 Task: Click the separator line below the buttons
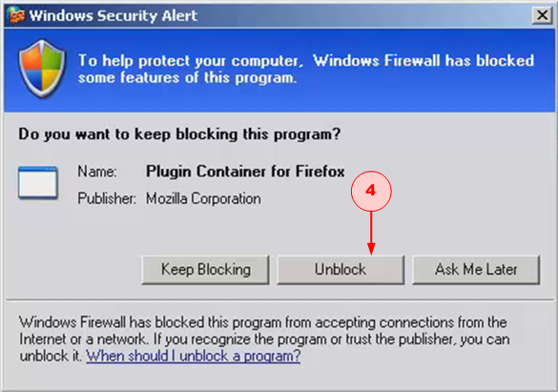point(279,299)
